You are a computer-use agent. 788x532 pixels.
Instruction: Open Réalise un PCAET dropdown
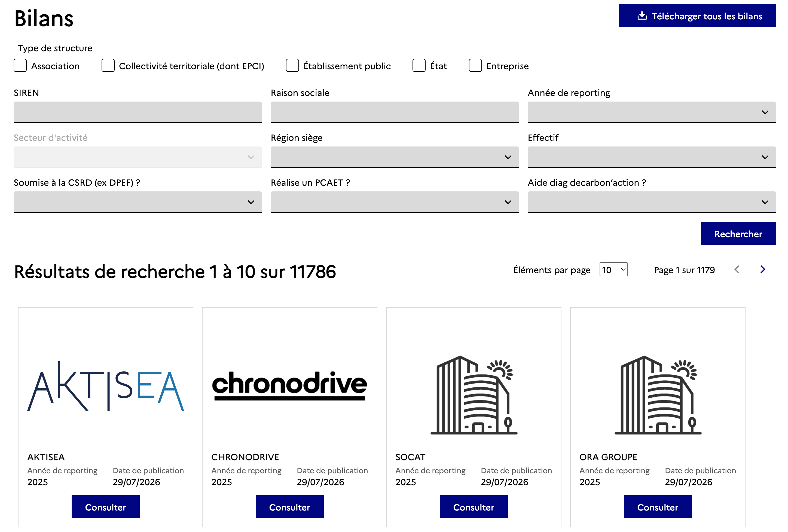[395, 202]
